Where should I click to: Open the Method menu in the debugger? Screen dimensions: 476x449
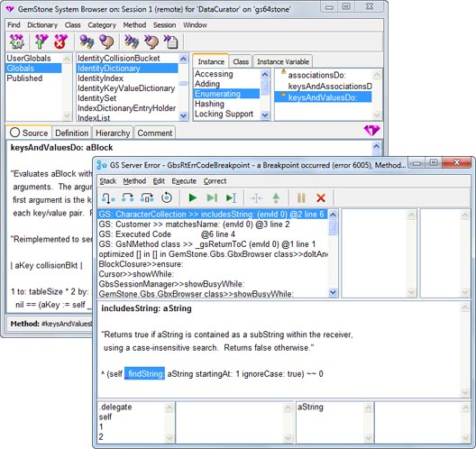pyautogui.click(x=134, y=181)
